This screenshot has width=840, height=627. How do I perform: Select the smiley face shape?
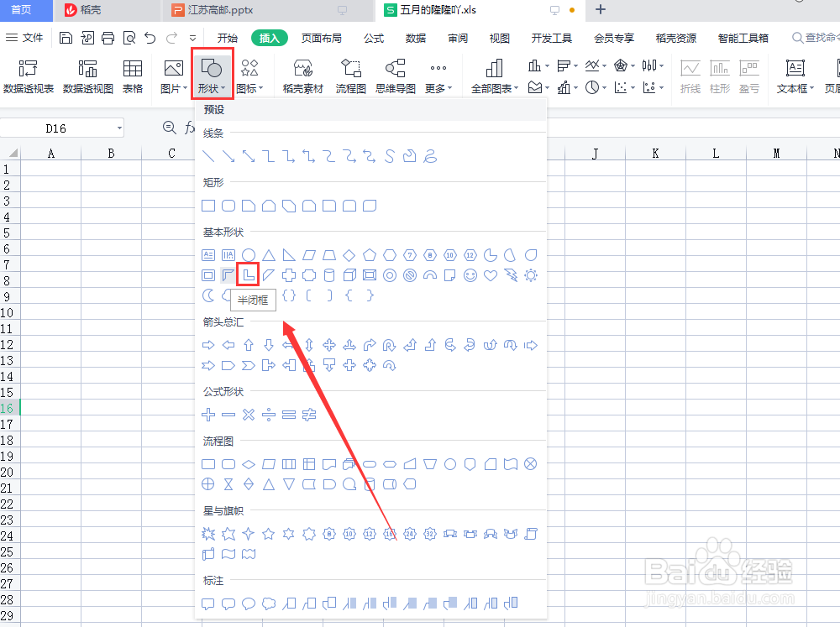coord(470,274)
